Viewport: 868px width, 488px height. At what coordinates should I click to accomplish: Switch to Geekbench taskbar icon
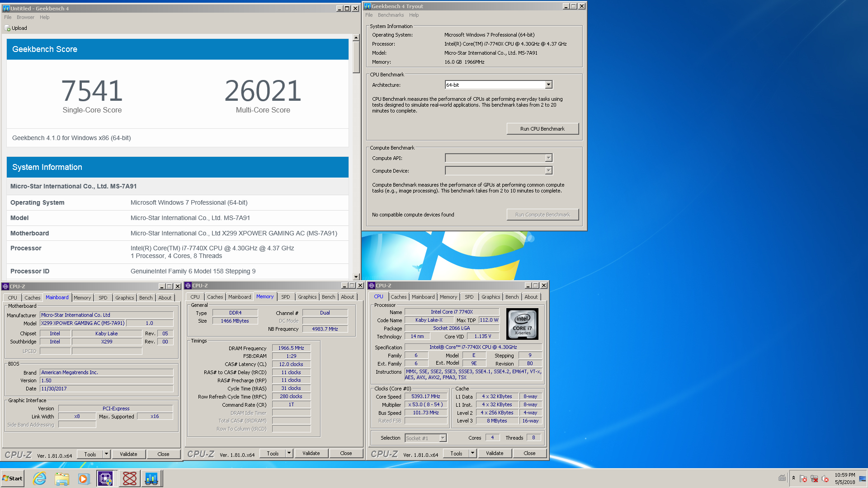(x=151, y=479)
